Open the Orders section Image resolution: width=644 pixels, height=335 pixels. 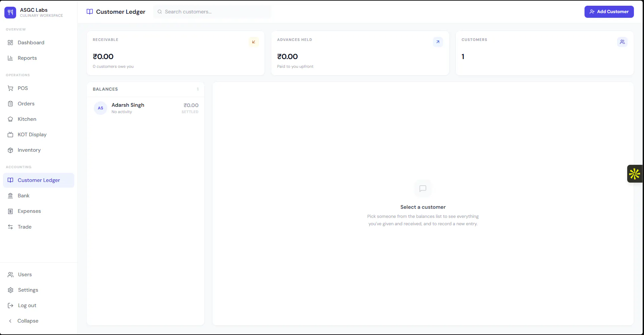pyautogui.click(x=39, y=104)
